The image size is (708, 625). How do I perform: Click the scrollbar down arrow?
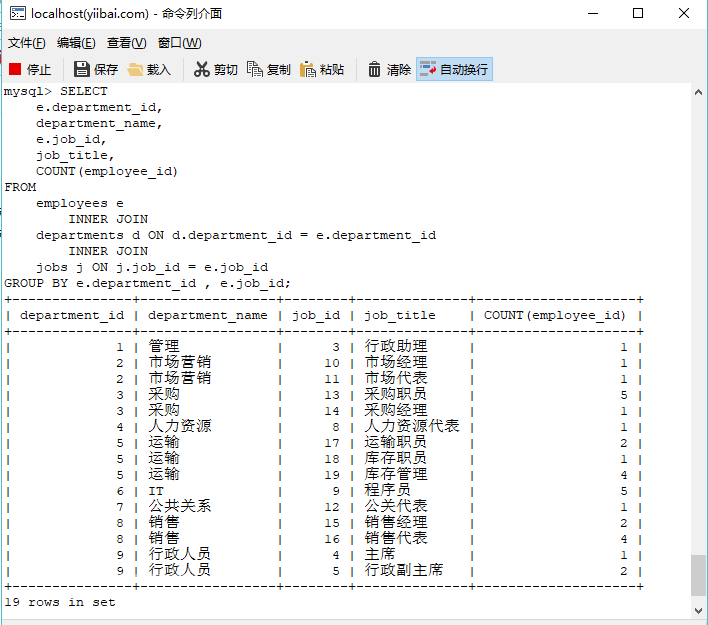tap(698, 611)
